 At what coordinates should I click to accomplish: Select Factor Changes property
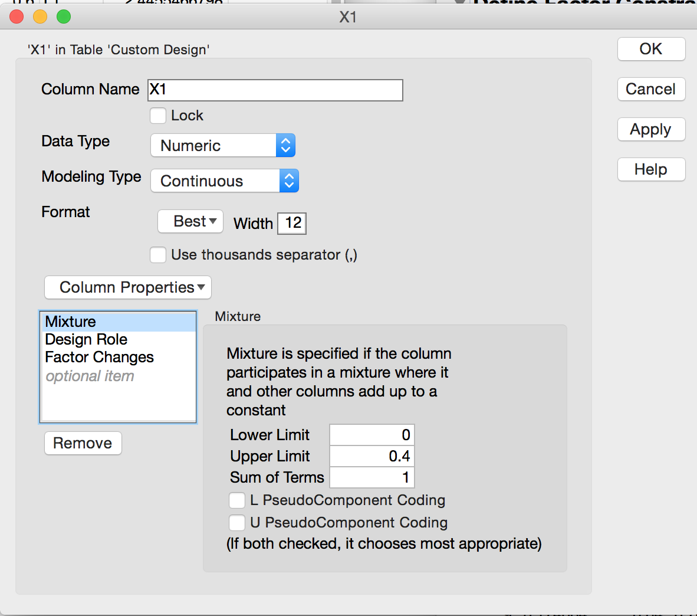pos(99,357)
